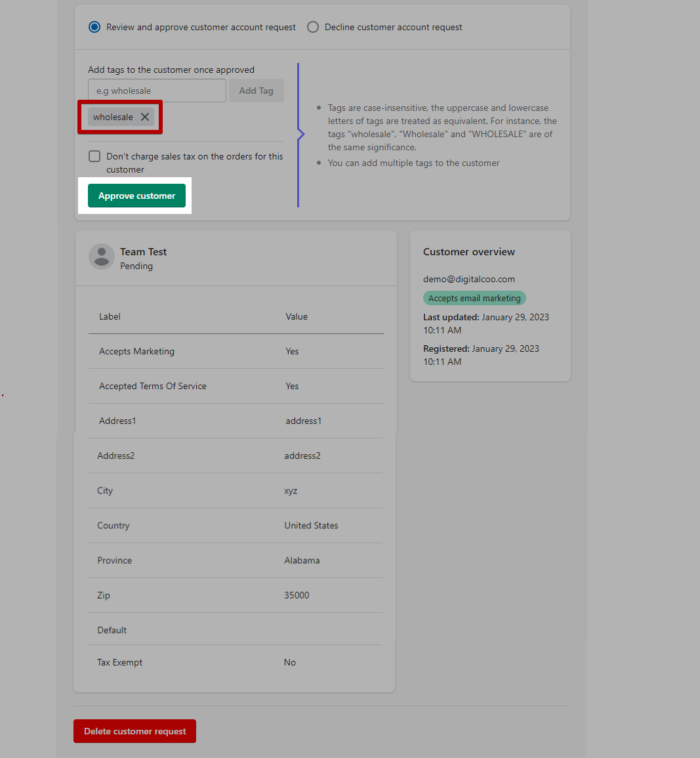Select the Review and approve customer account request radio
700x758 pixels.
coord(94,27)
